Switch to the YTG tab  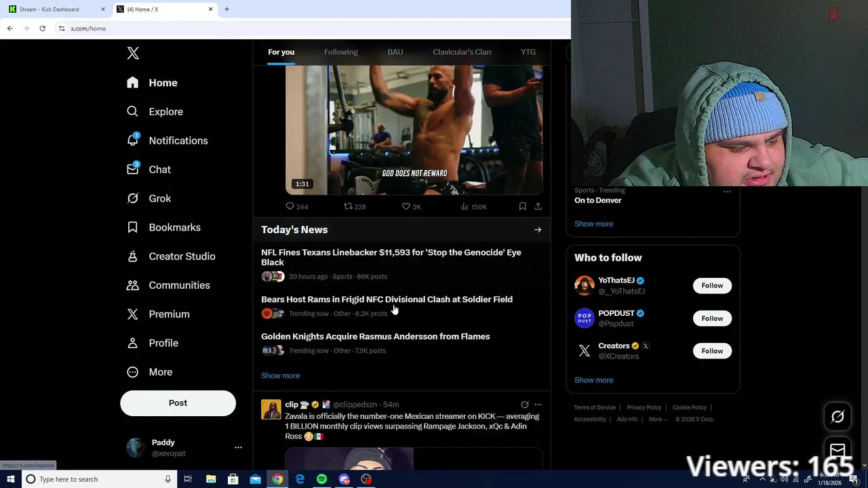[528, 52]
